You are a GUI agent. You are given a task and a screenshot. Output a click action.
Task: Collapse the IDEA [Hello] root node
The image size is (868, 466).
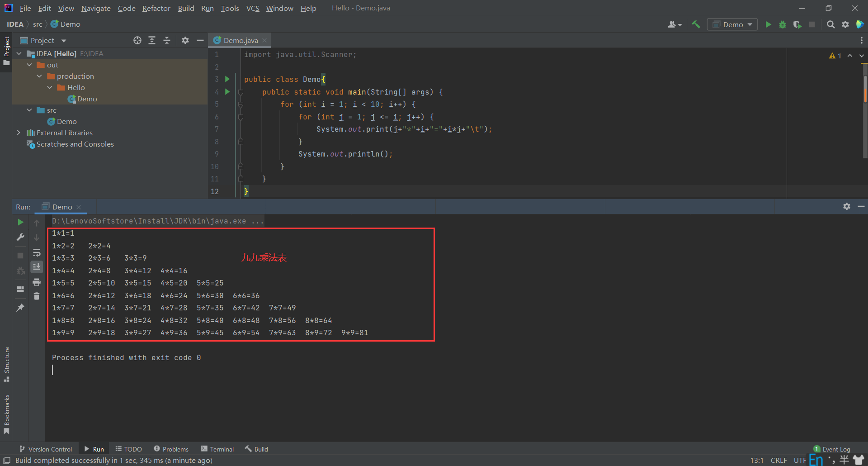point(19,53)
